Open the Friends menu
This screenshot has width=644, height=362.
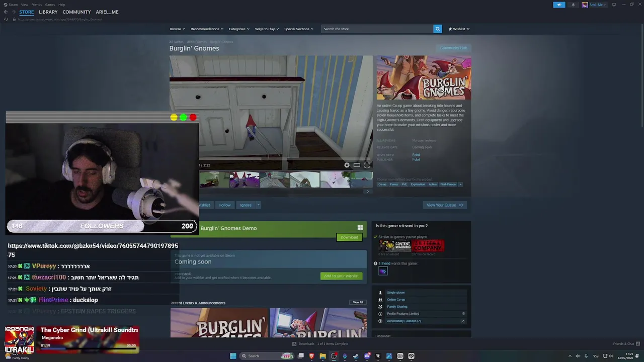(x=36, y=5)
